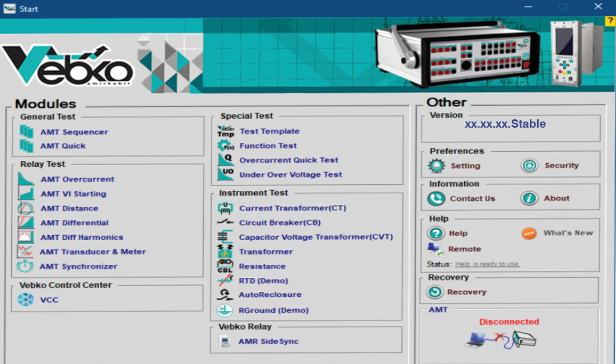
Task: Open the Test Template label
Action: coord(269,131)
